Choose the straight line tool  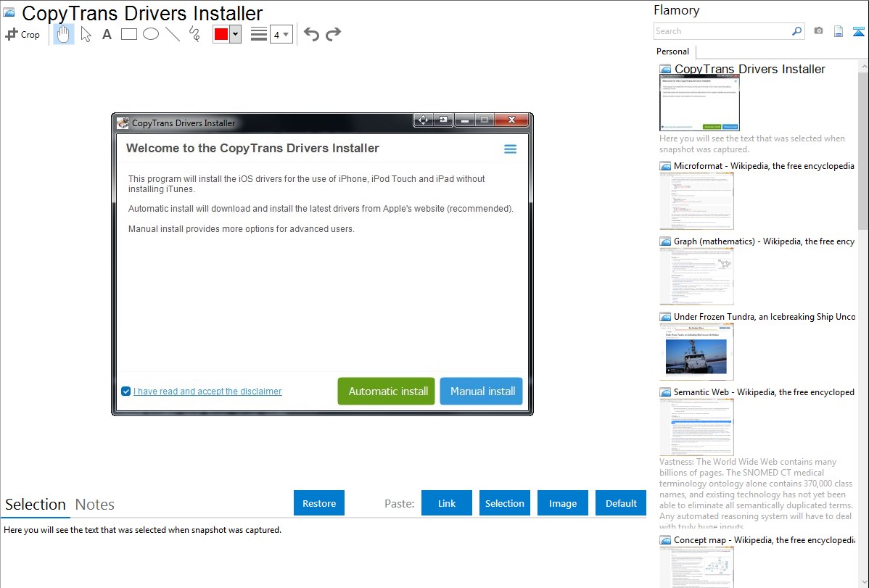173,34
